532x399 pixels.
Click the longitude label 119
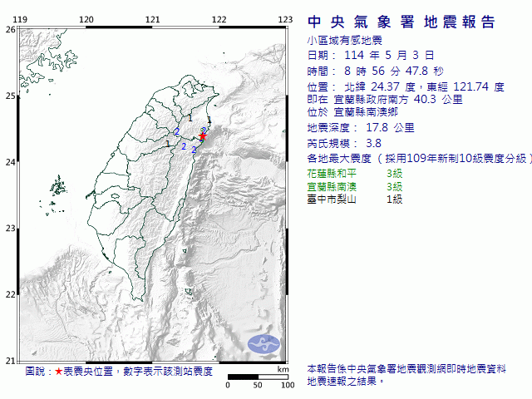(20, 19)
